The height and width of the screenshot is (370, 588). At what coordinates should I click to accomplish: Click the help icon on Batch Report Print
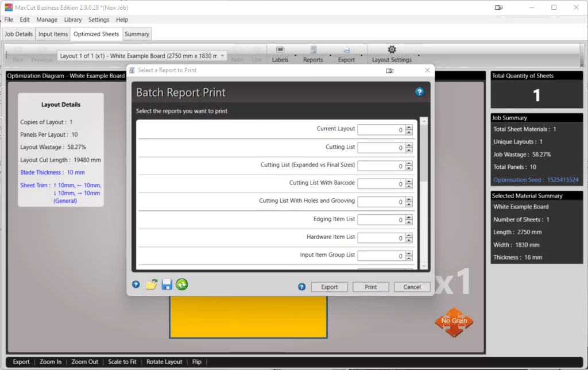pos(420,92)
